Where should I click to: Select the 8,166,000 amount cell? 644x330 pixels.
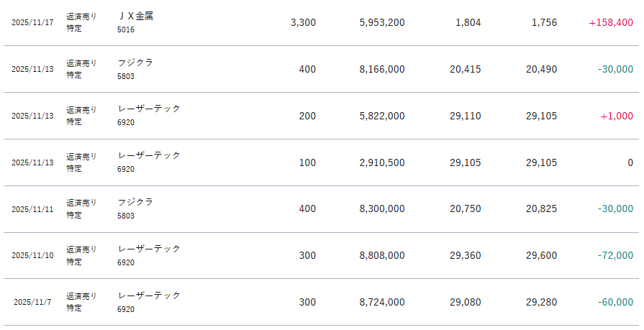[381, 69]
